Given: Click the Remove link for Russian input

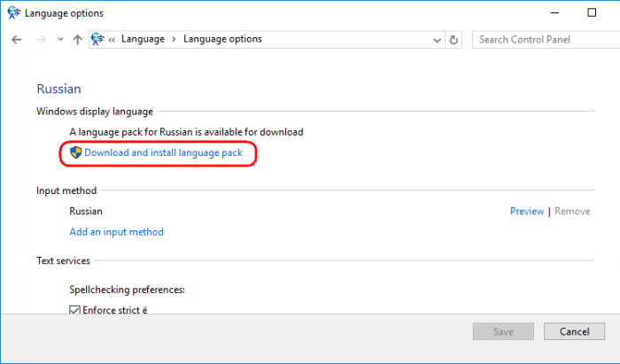Looking at the screenshot, I should point(572,211).
